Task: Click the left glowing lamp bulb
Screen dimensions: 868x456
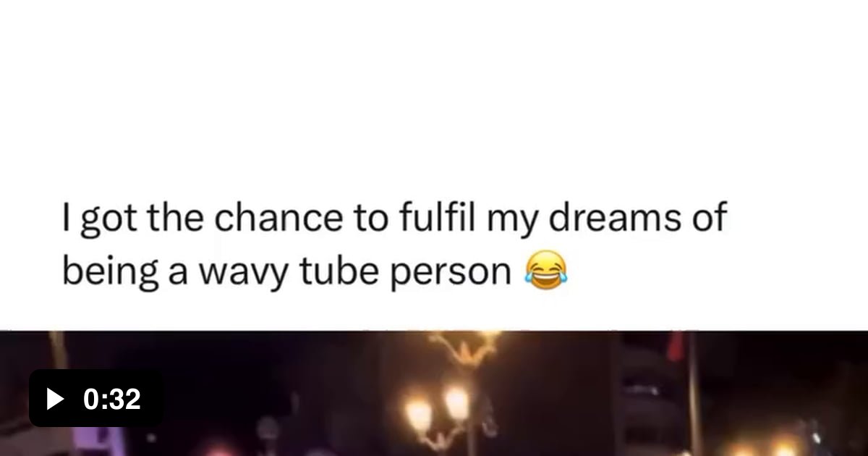Action: point(418,412)
